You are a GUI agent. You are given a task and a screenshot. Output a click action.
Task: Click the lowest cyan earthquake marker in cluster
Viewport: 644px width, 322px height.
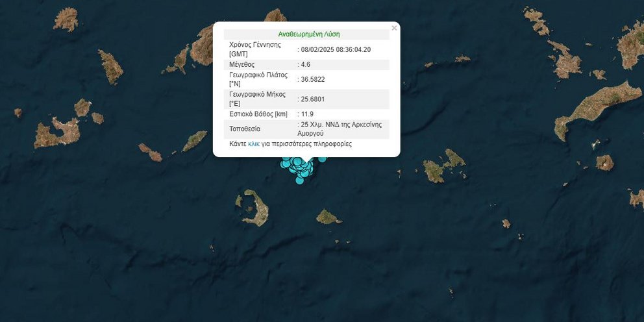[x=300, y=180]
